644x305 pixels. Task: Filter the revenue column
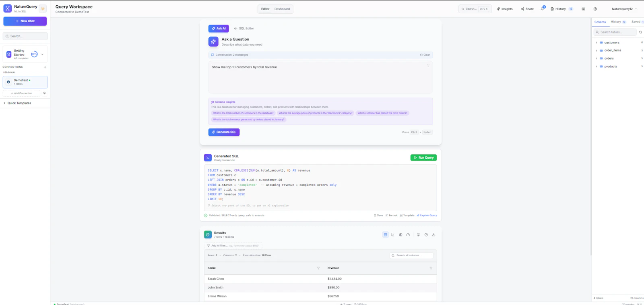pyautogui.click(x=431, y=268)
